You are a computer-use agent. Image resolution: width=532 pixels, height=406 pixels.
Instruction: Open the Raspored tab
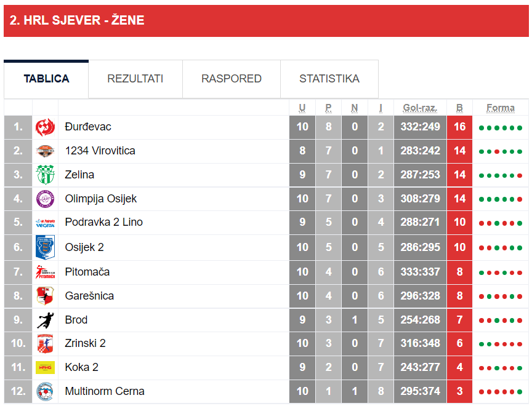232,79
